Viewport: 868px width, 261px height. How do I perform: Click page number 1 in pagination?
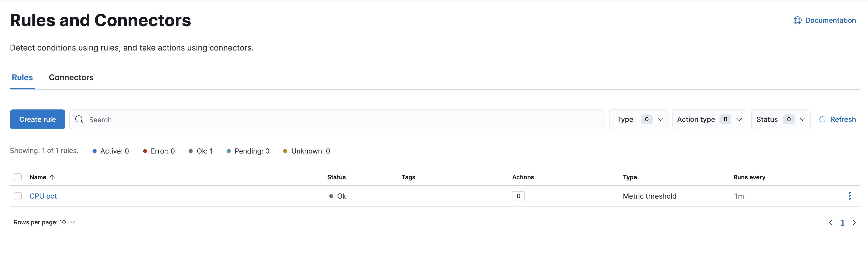[842, 222]
